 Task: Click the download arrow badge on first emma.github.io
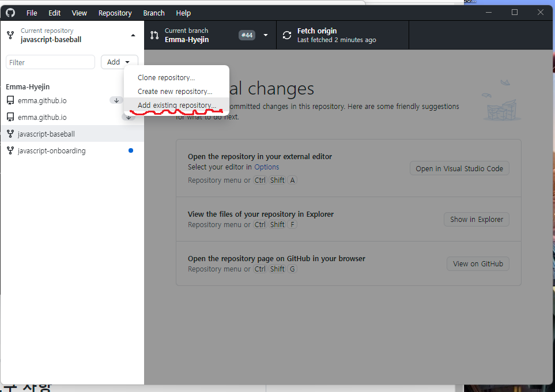[x=116, y=100]
